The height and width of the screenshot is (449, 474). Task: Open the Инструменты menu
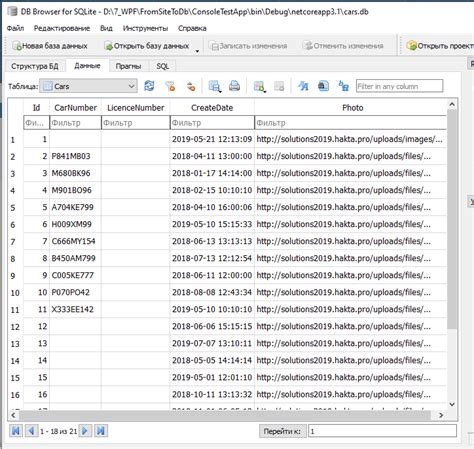click(145, 28)
